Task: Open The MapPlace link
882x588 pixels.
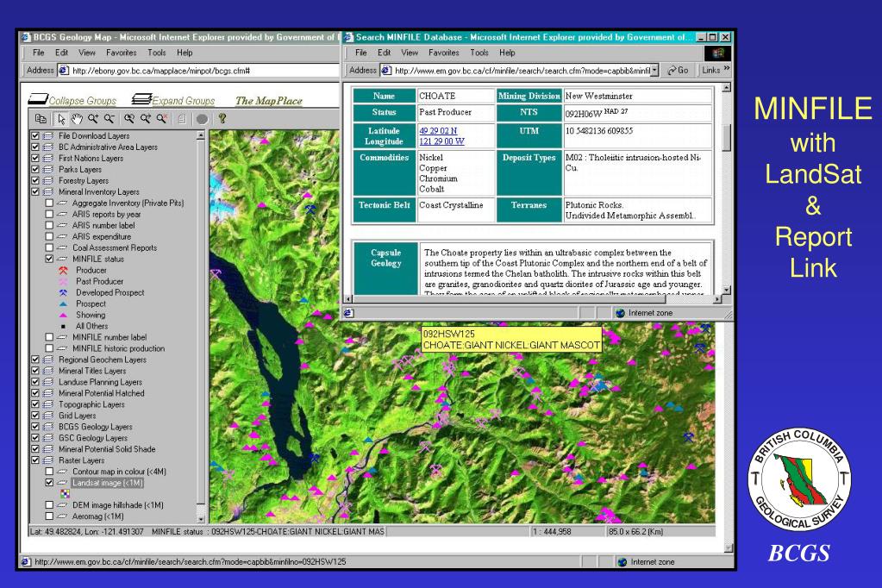Action: [269, 101]
